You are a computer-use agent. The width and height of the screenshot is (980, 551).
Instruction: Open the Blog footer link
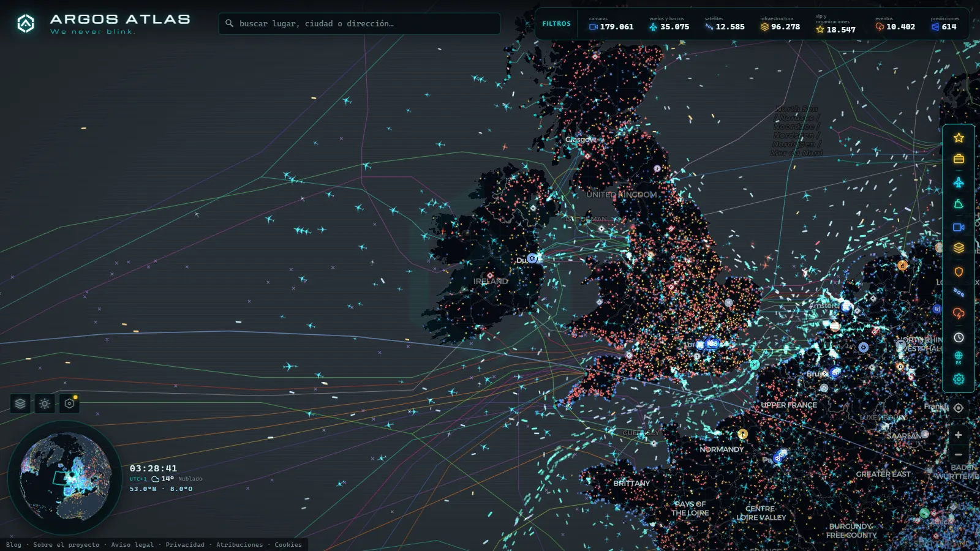pyautogui.click(x=13, y=544)
